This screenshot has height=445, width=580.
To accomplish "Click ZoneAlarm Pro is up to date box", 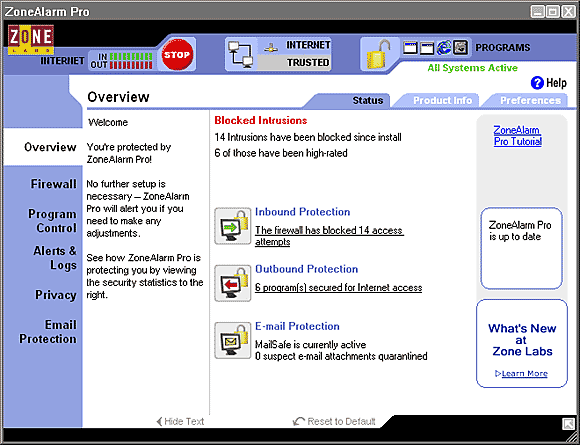I will 522,248.
